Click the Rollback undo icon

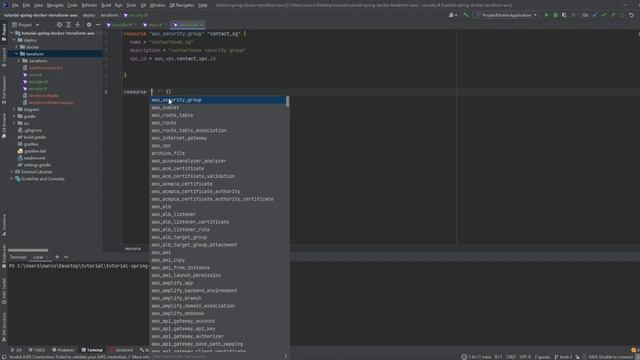click(x=631, y=15)
